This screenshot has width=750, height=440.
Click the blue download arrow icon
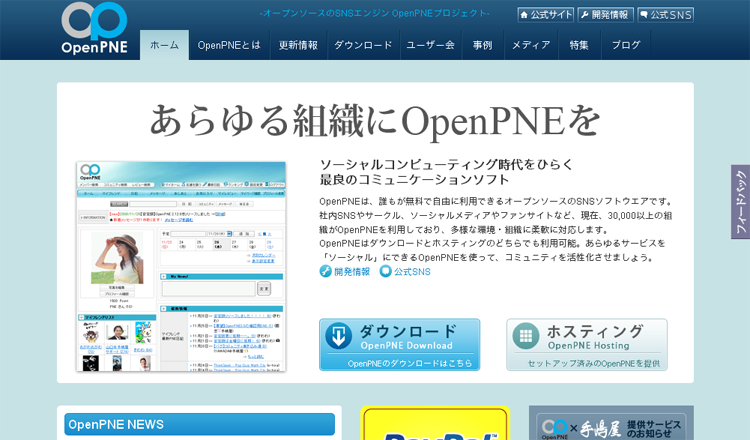pos(339,336)
